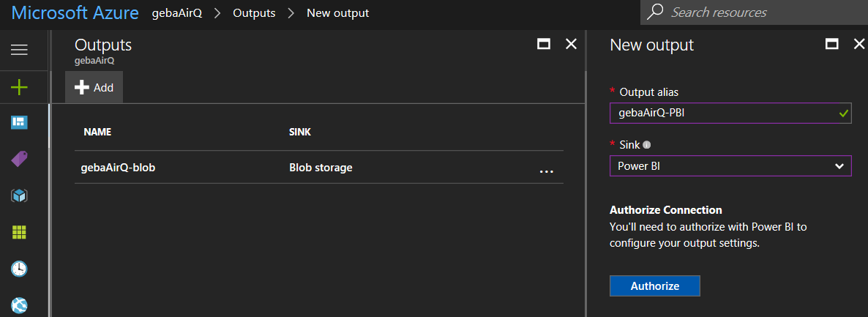Screen dimensions: 868x317
Task: Click the blue globe App Services icon
Action: tap(19, 304)
